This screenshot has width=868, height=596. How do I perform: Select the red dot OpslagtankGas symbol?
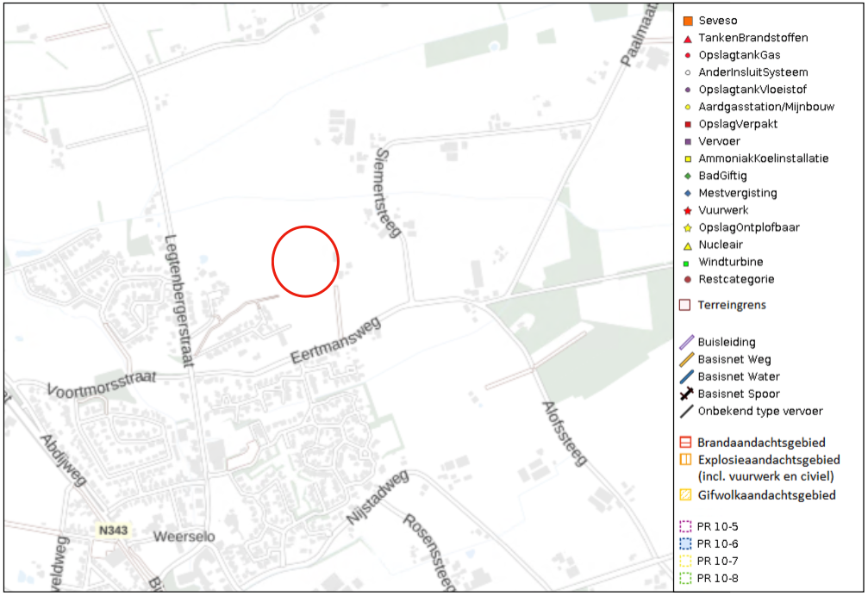[688, 55]
